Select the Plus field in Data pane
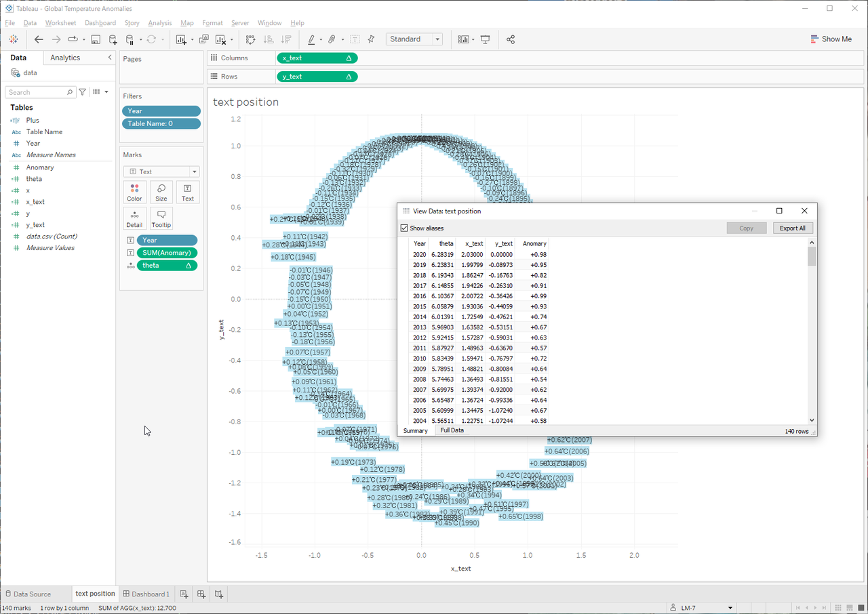Image resolution: width=868 pixels, height=614 pixels. point(33,120)
